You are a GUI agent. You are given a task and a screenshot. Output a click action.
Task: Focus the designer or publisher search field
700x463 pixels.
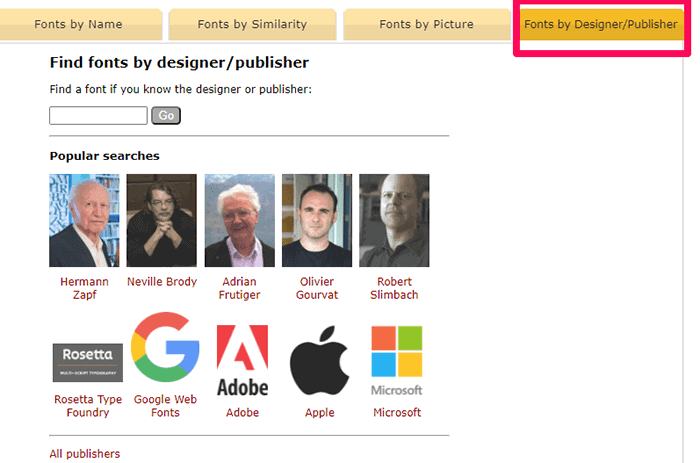(98, 116)
